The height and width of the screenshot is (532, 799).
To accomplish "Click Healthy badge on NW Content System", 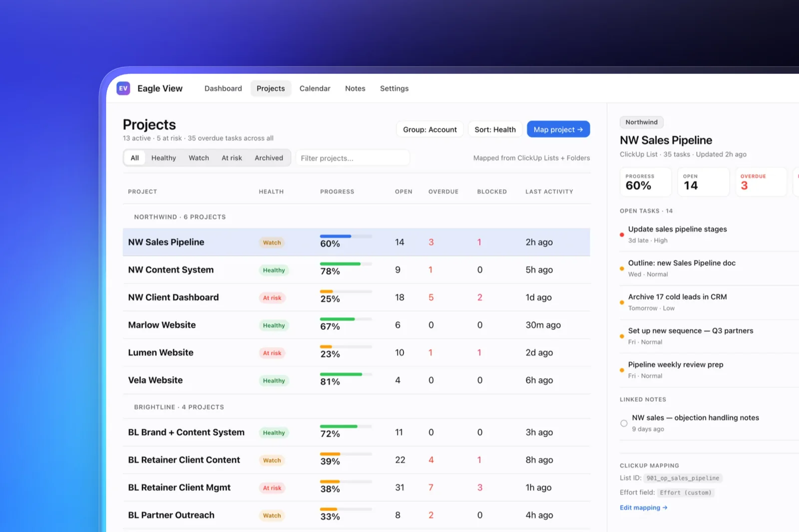I will pos(274,270).
